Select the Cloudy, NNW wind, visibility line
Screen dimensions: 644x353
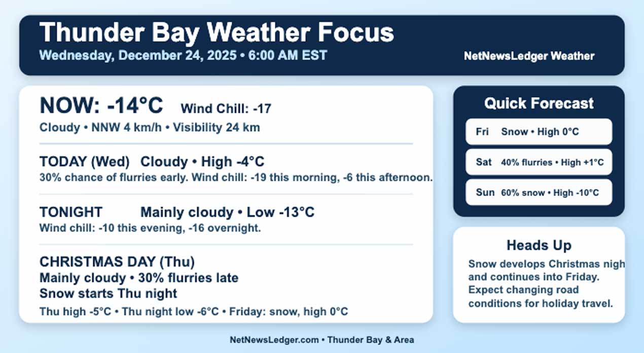(x=150, y=128)
